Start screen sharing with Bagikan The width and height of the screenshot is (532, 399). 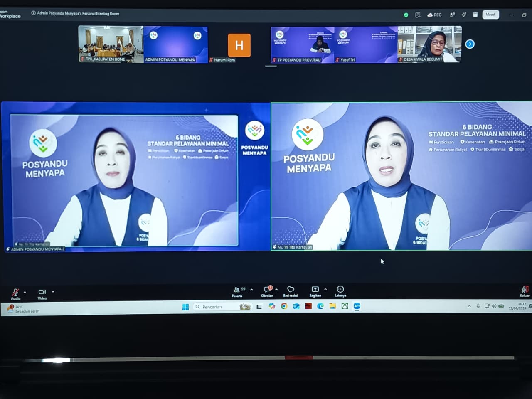coord(315,291)
